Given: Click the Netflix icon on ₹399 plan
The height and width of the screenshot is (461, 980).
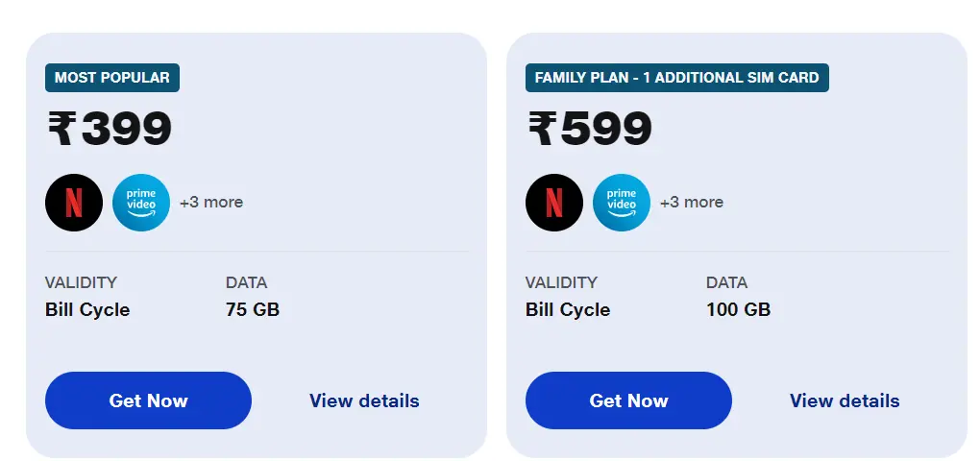Looking at the screenshot, I should [74, 203].
